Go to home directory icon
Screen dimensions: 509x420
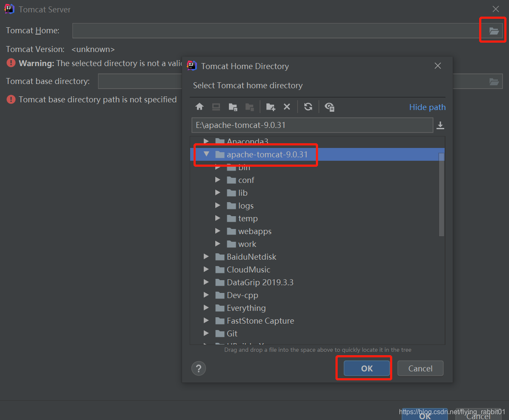click(200, 107)
